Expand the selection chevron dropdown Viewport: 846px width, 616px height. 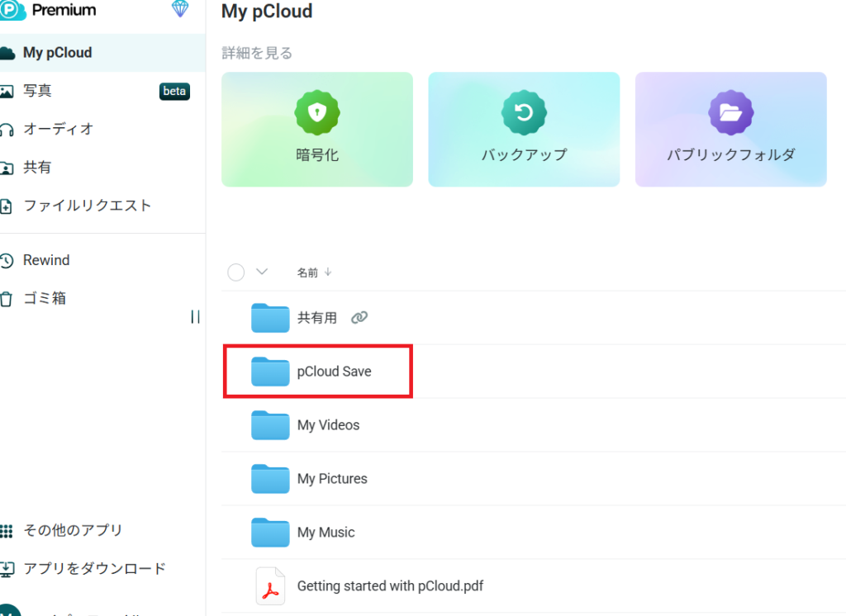pos(262,272)
